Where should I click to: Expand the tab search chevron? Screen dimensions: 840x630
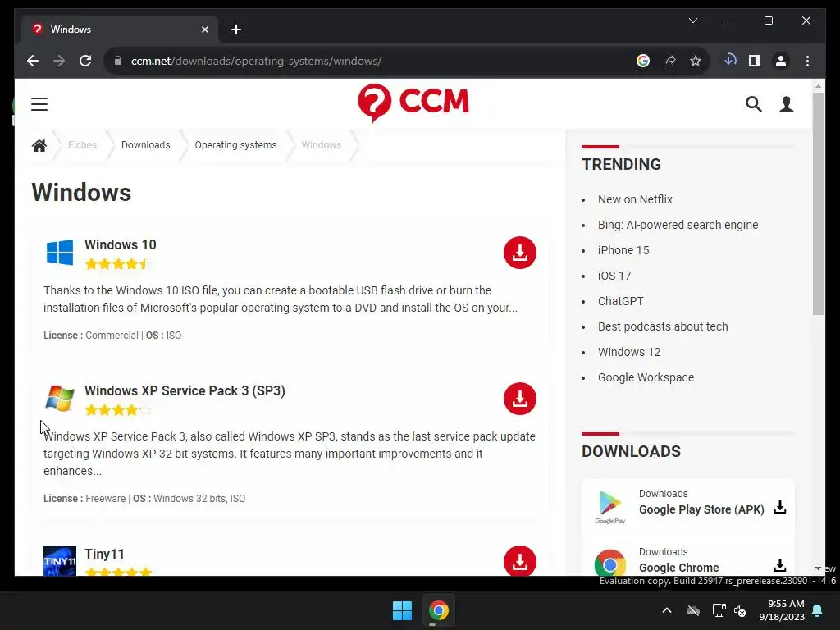pos(692,21)
